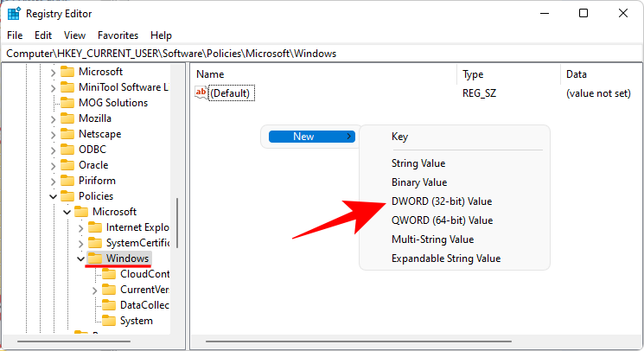Select String Value in New submenu
Image resolution: width=644 pixels, height=351 pixels.
[x=420, y=163]
